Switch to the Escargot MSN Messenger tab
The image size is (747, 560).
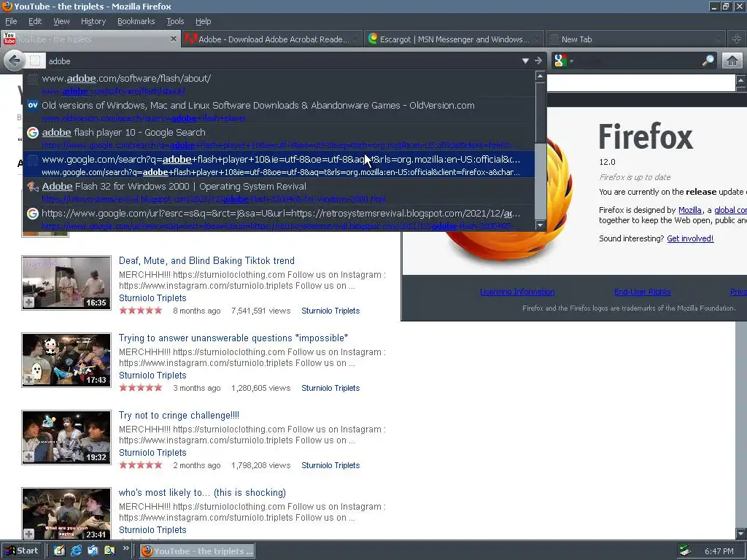(x=454, y=39)
